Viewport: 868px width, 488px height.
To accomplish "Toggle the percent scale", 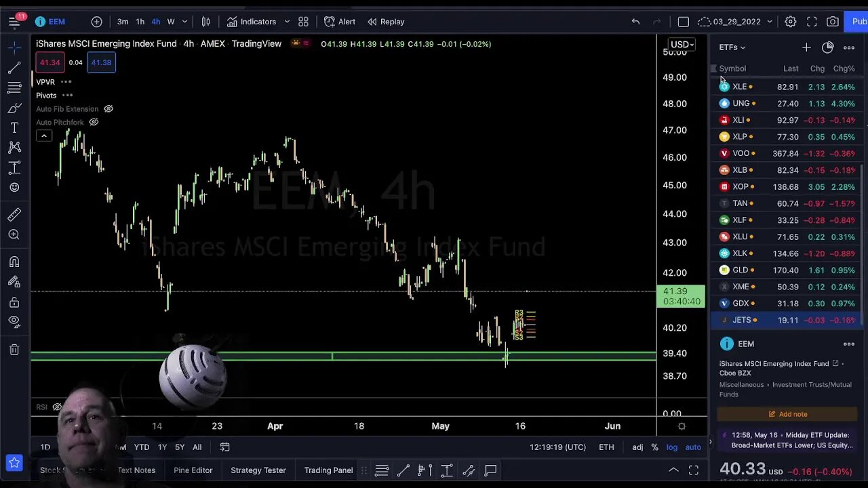I will (x=654, y=447).
